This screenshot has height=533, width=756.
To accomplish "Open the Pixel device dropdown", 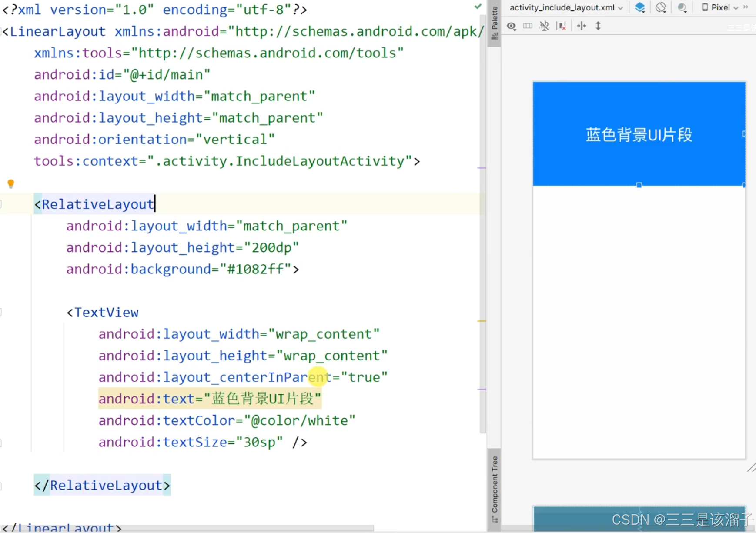I will pyautogui.click(x=720, y=8).
